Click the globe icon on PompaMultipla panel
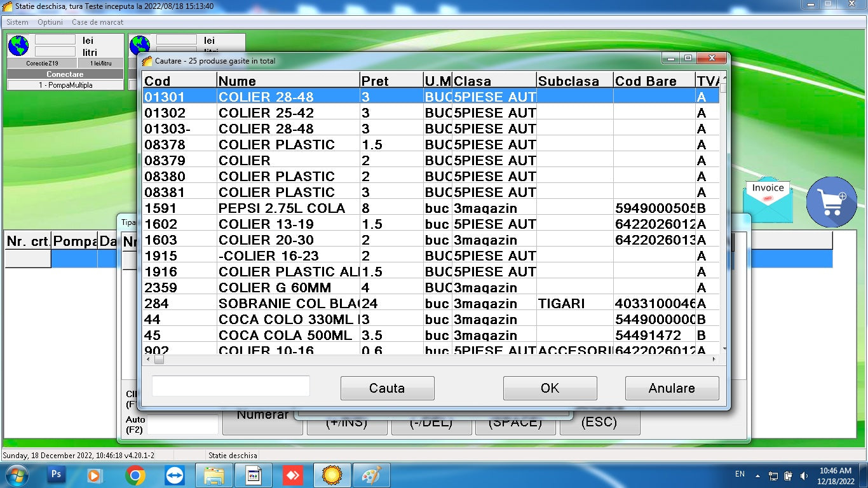Viewport: 868px width, 488px height. click(18, 46)
